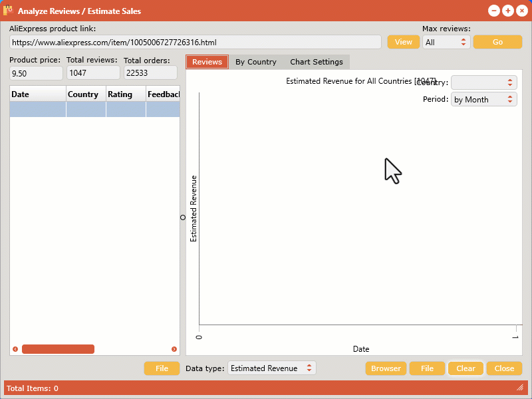Click the horizontal scrollbar under the table
This screenshot has width=532, height=399.
point(58,349)
